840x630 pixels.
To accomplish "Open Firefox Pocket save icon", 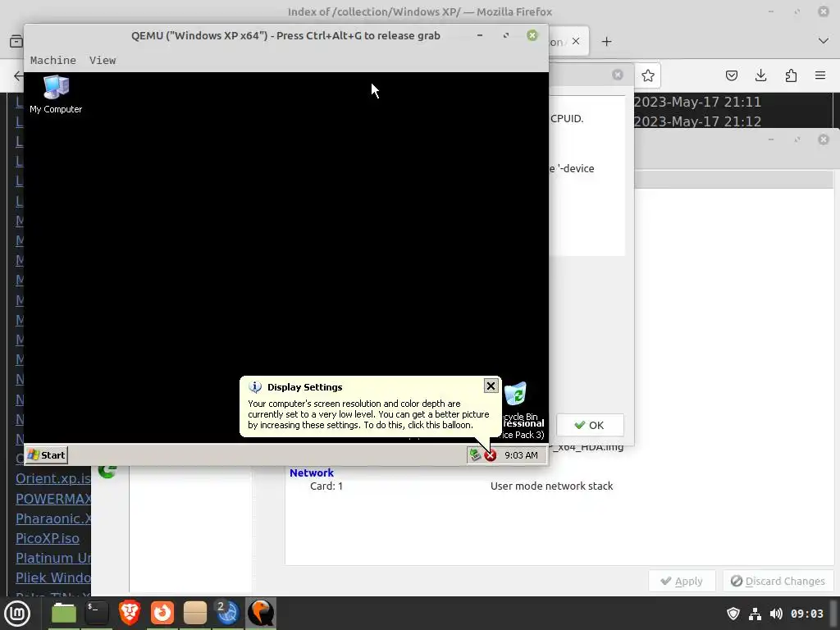I will tap(731, 75).
